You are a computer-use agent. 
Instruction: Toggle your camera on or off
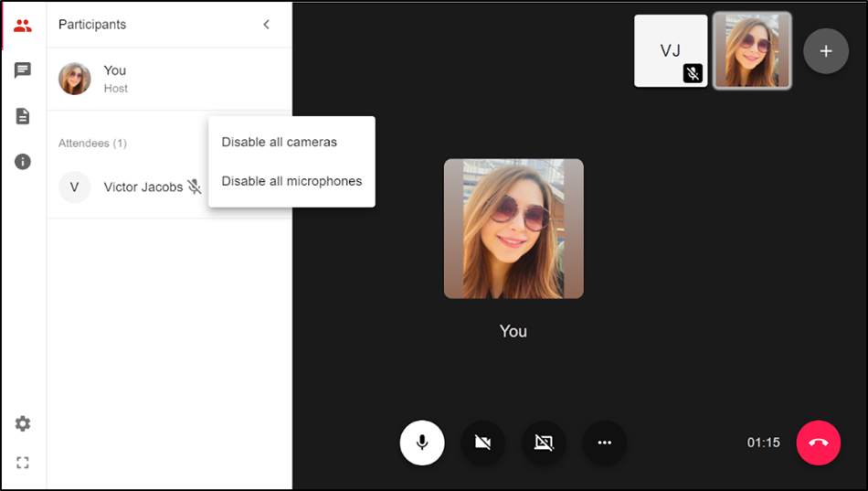tap(482, 443)
